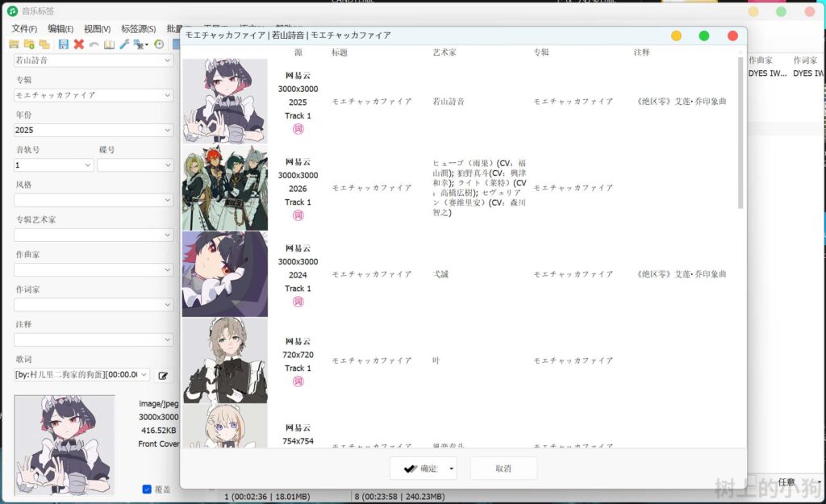Click the 源 column header in the dialog
Viewport: 826px width, 504px height.
pos(298,52)
